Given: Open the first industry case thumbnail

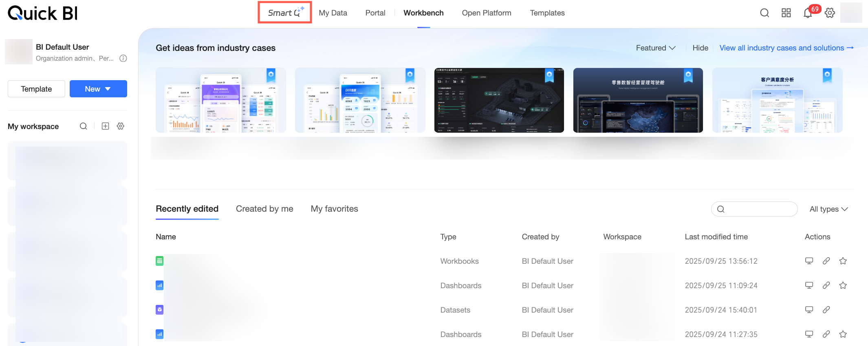Looking at the screenshot, I should (x=221, y=100).
